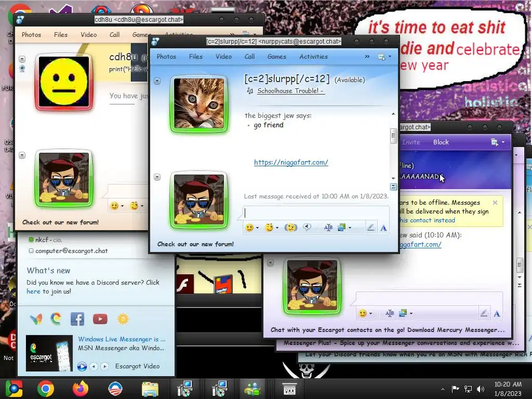Toggle webcam icon beside cdh8u picture

click(22, 69)
